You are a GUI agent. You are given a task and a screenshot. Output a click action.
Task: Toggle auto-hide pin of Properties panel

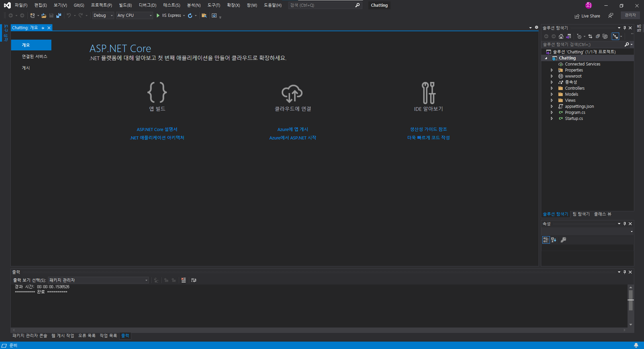pyautogui.click(x=625, y=224)
